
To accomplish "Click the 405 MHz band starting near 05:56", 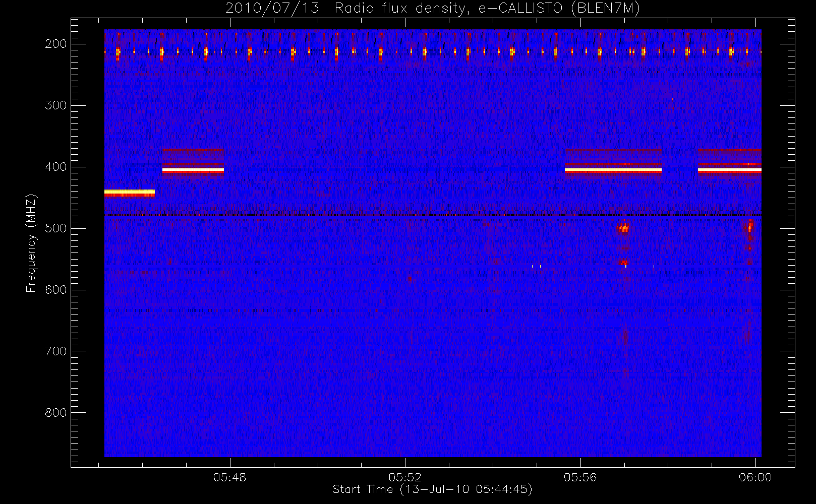I will (613, 170).
